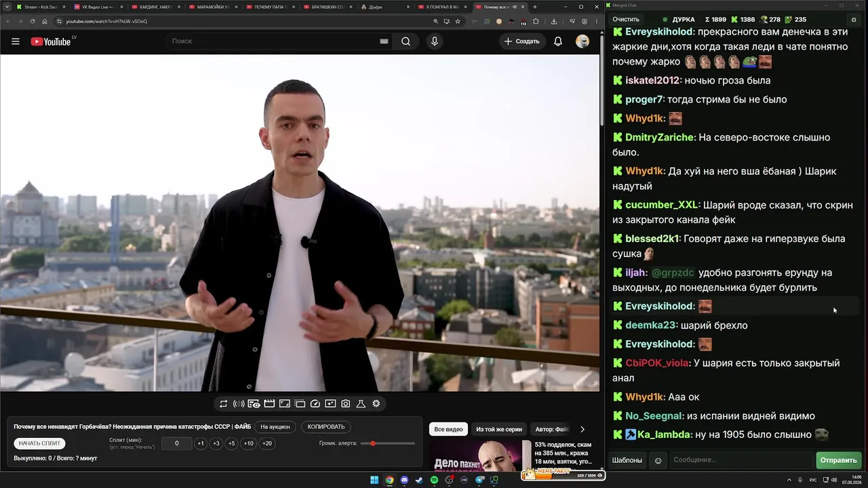Click the YouTube search magnifier button

tap(406, 41)
